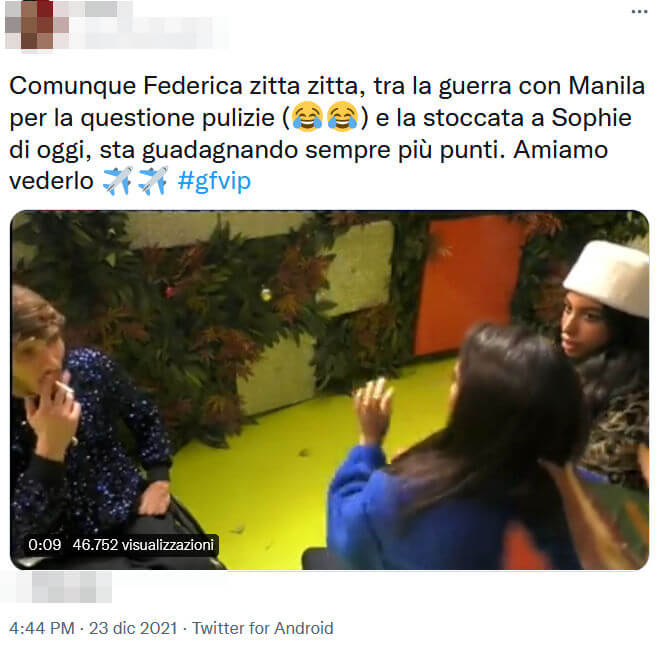Screen dimensions: 662x645
Task: Click the first airplane emoji
Action: 118,181
